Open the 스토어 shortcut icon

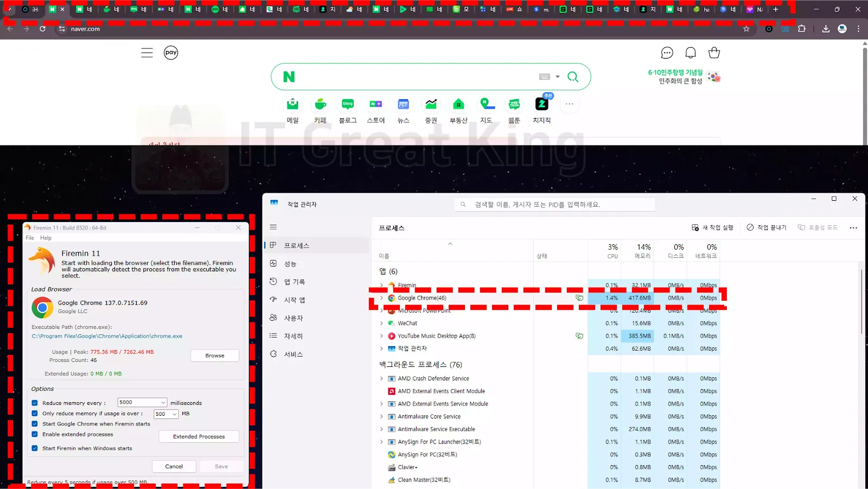(x=375, y=104)
